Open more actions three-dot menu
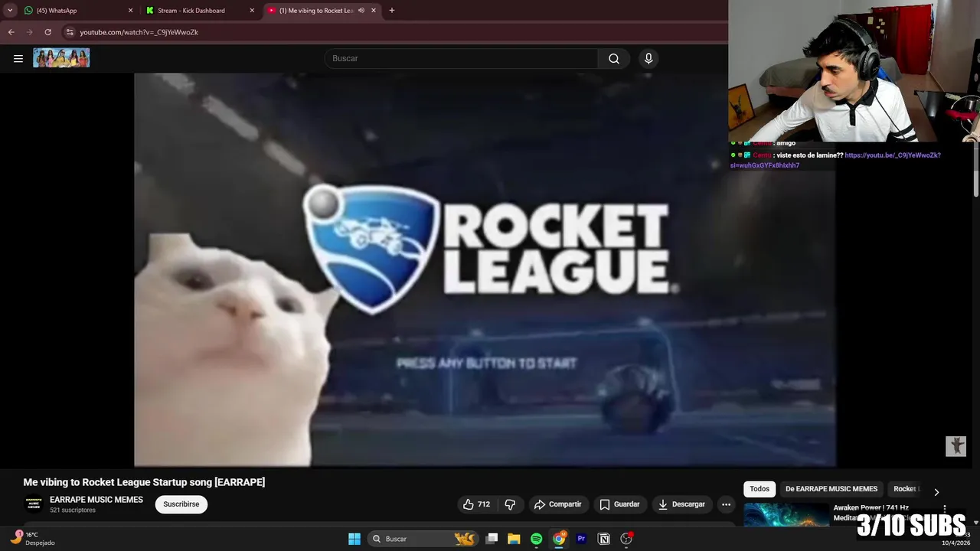The image size is (980, 551). (726, 504)
